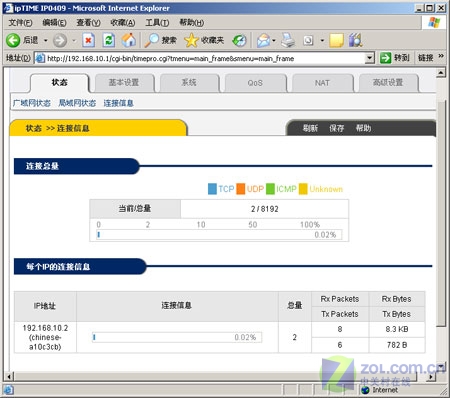Stop page loading with the red X icon

tap(88, 40)
